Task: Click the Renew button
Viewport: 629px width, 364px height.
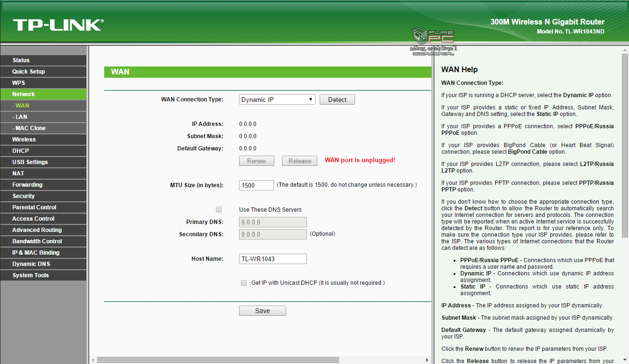Action: point(257,161)
